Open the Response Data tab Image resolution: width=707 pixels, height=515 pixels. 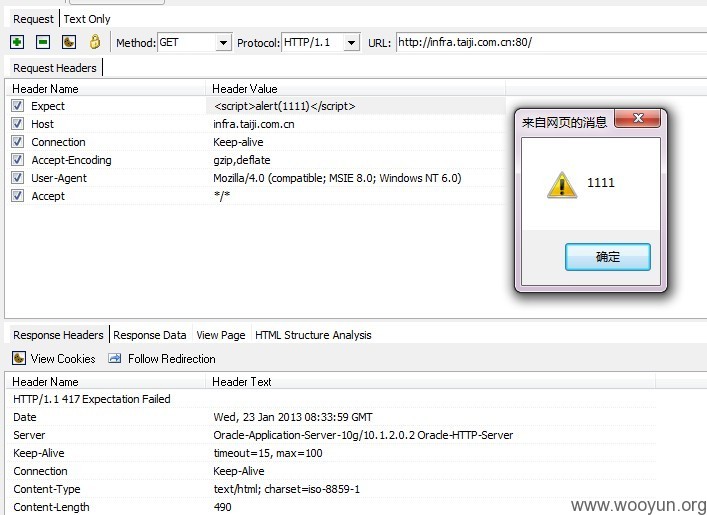pos(150,335)
